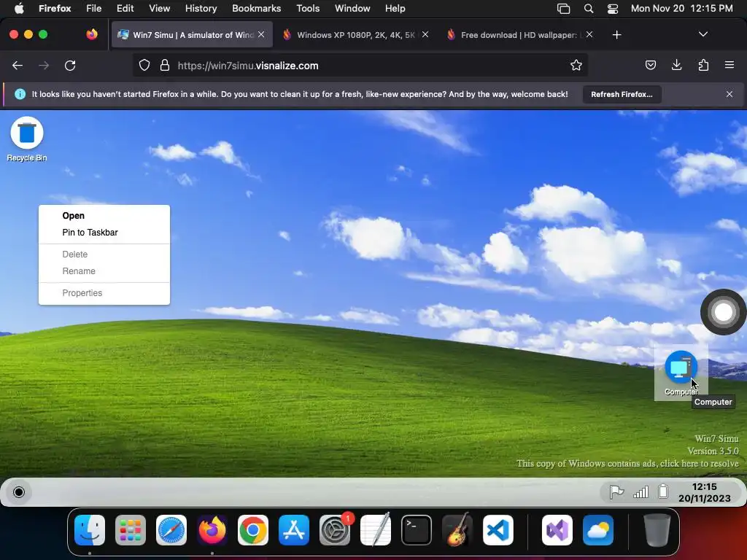Open the Pocket save icon
Image resolution: width=747 pixels, height=560 pixels.
(x=650, y=65)
